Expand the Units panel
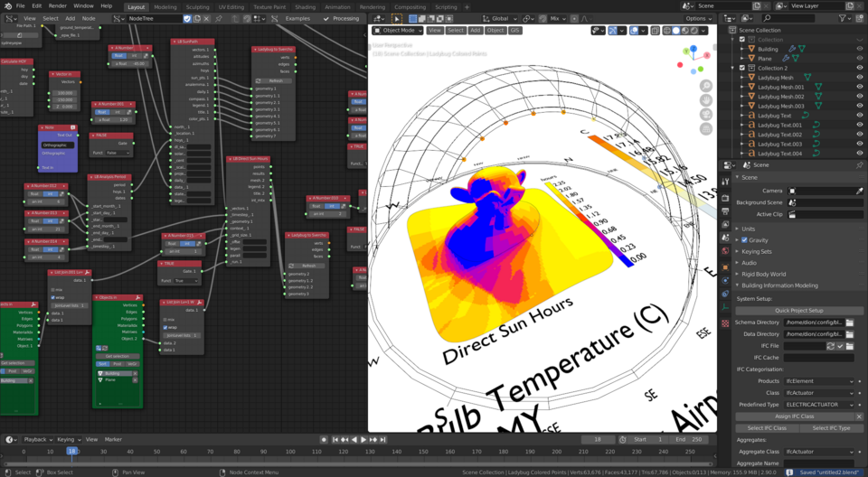Screen dimensions: 868x477 (748, 229)
